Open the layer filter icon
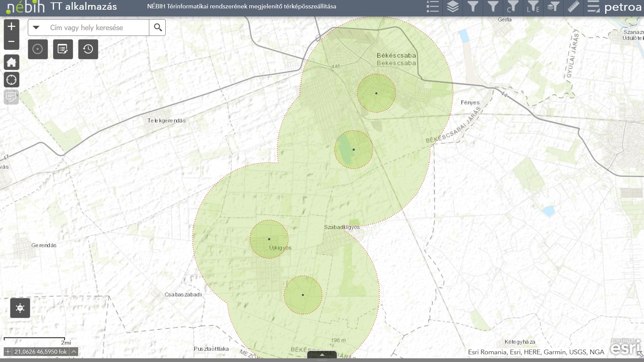Image resolution: width=644 pixels, height=362 pixels. [x=553, y=7]
